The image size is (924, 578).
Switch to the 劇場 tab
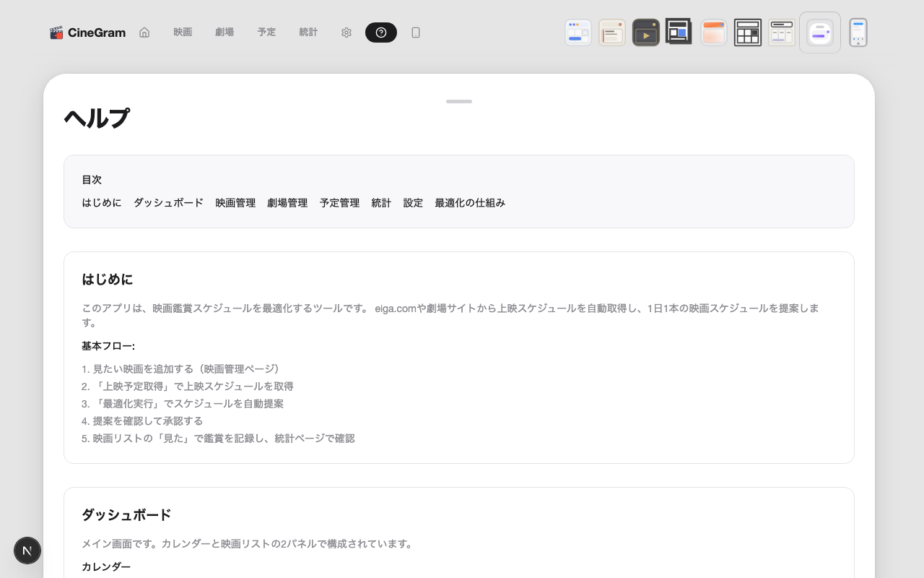click(x=225, y=33)
